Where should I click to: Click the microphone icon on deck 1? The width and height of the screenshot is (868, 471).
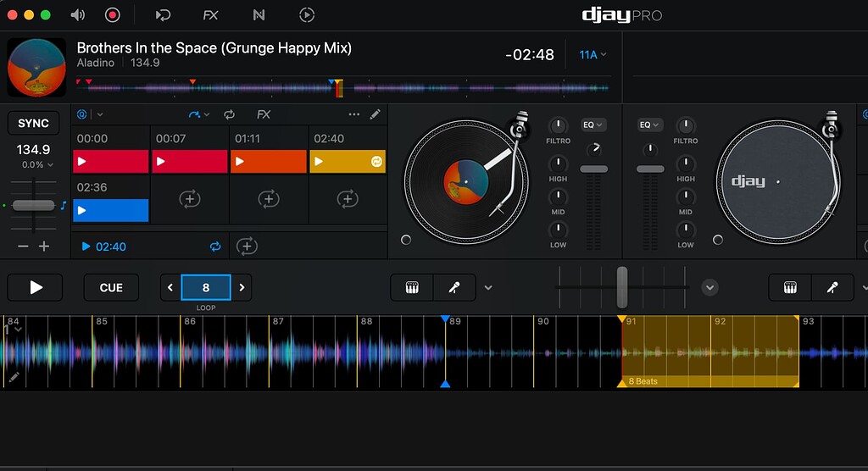pyautogui.click(x=454, y=287)
